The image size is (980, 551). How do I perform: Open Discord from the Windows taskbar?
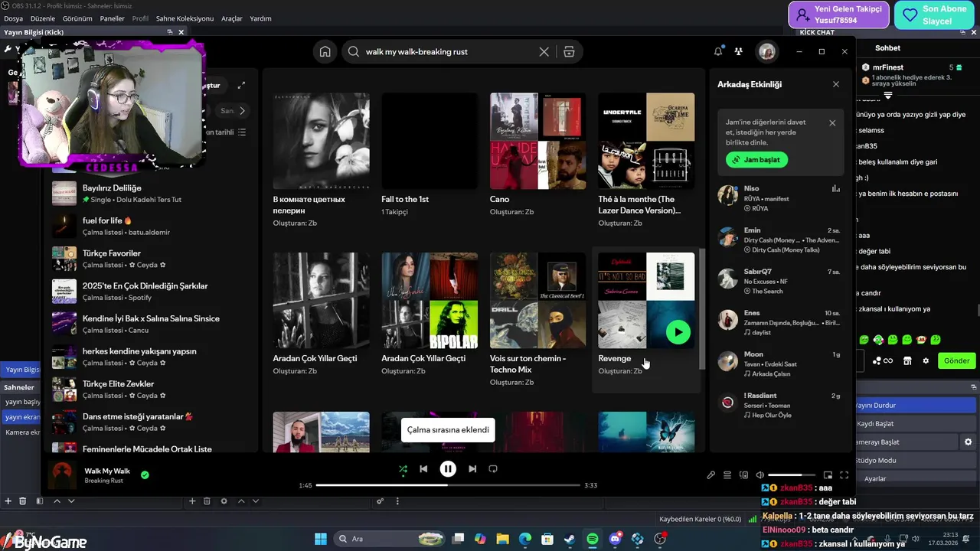pyautogui.click(x=616, y=539)
